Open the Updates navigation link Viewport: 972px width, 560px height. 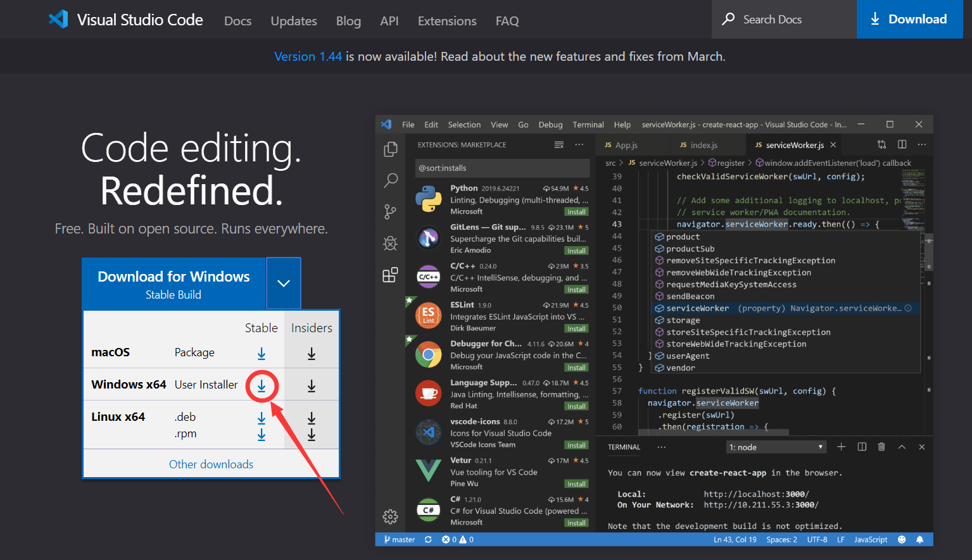294,21
